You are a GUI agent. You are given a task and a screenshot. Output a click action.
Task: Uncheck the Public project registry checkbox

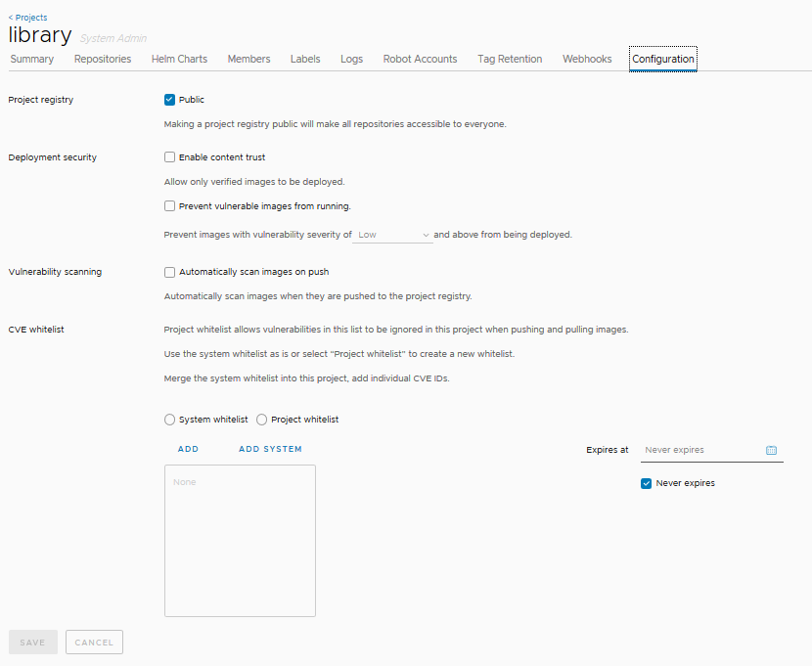(169, 99)
